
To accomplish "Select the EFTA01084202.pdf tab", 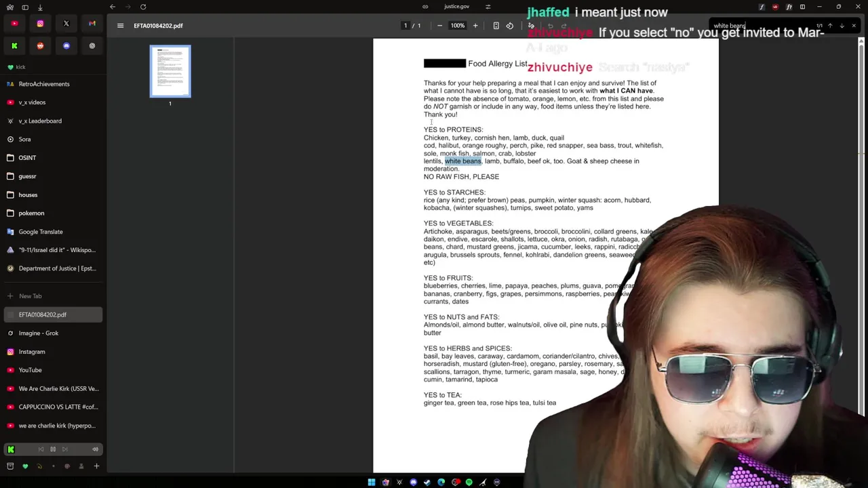I will pos(53,314).
